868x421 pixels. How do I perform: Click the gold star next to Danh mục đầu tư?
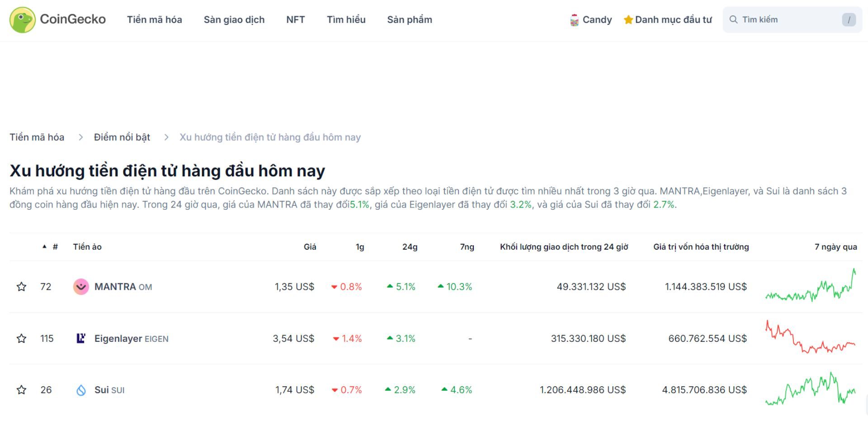coord(628,19)
